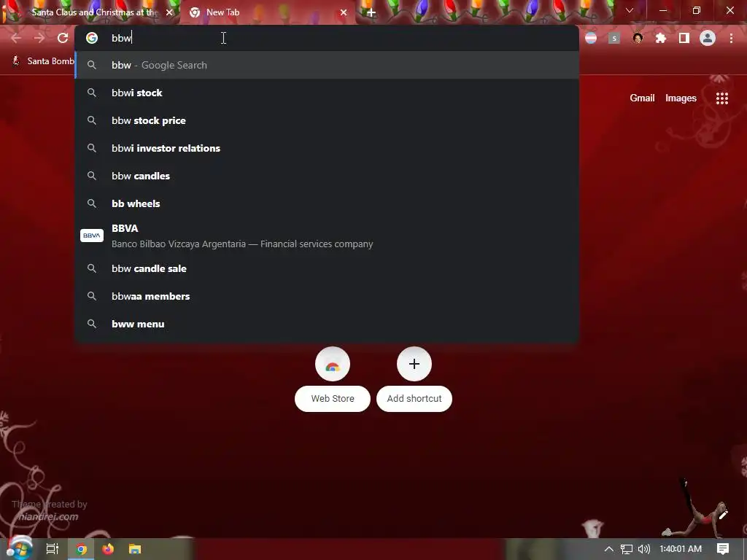
Task: Open the Web Store shortcut icon
Action: pyautogui.click(x=333, y=365)
